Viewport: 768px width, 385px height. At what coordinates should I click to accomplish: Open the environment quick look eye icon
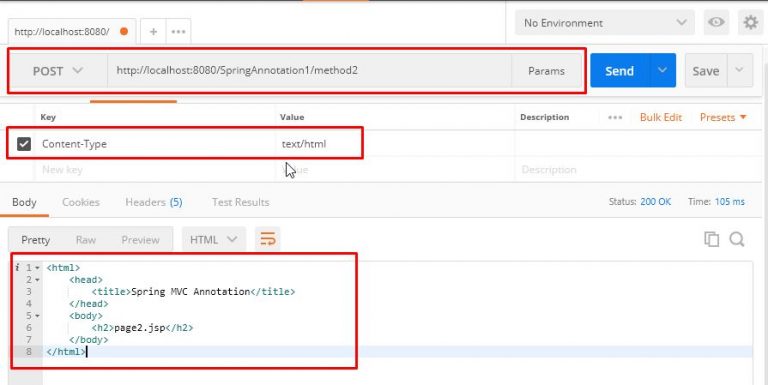coord(716,23)
